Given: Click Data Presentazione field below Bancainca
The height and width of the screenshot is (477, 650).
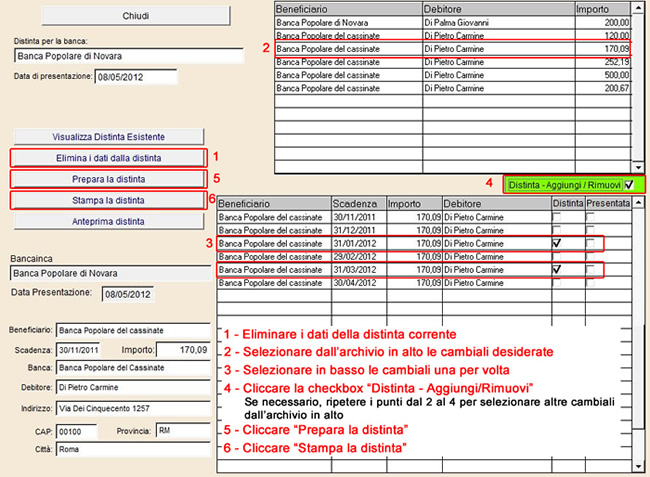Looking at the screenshot, I should (x=128, y=294).
